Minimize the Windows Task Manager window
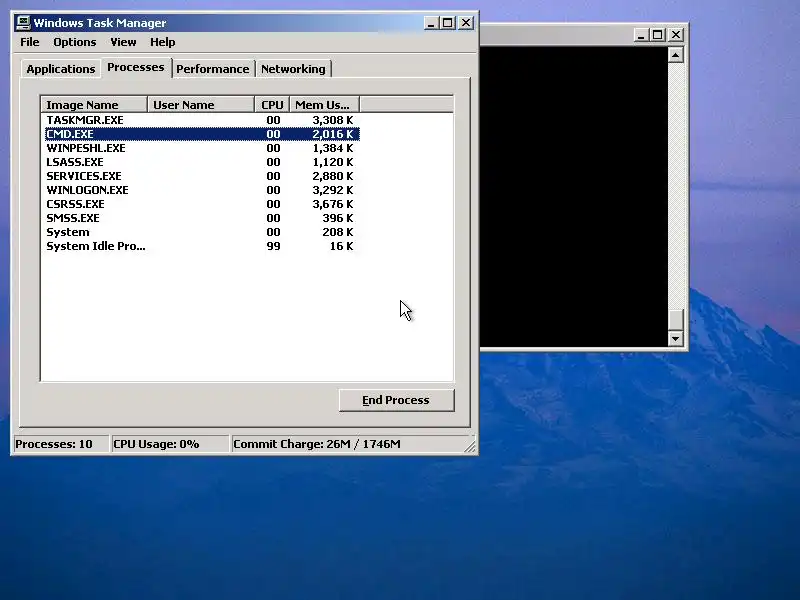 431,23
